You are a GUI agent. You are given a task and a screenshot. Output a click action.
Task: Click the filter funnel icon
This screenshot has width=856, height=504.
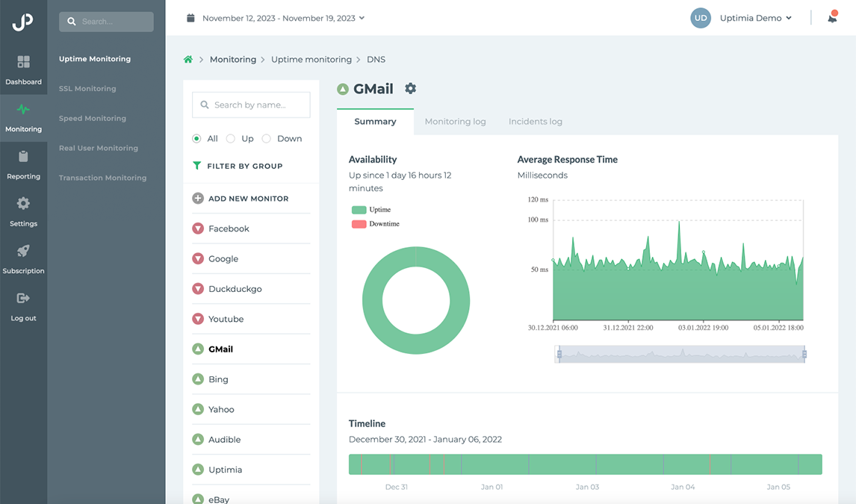[197, 166]
